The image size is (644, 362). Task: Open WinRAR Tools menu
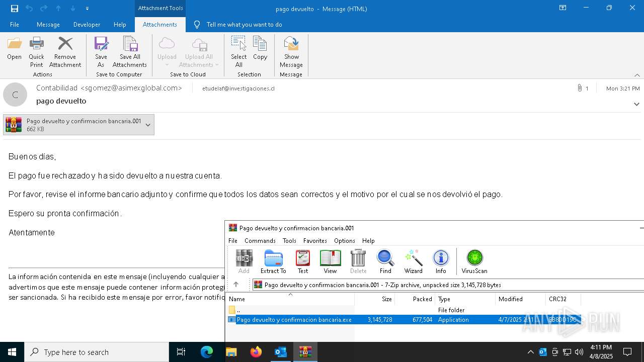click(x=289, y=241)
